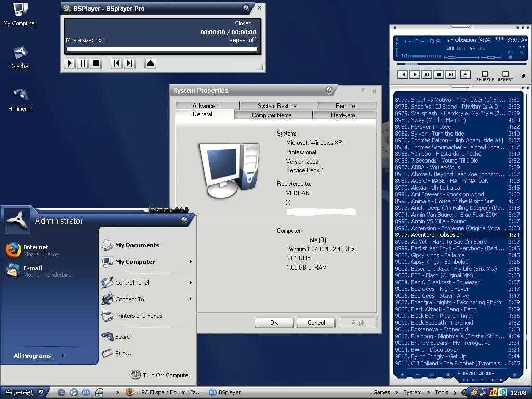Toggle Shuffle in Winamp
The height and width of the screenshot is (399, 532).
point(485,74)
